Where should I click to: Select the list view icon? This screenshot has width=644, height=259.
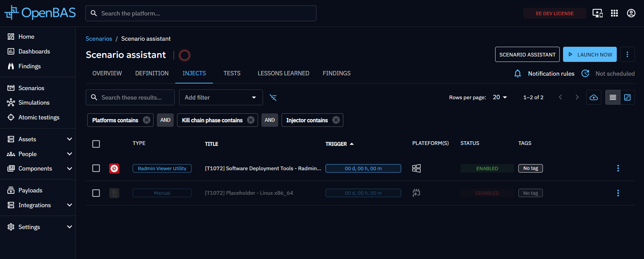click(613, 98)
